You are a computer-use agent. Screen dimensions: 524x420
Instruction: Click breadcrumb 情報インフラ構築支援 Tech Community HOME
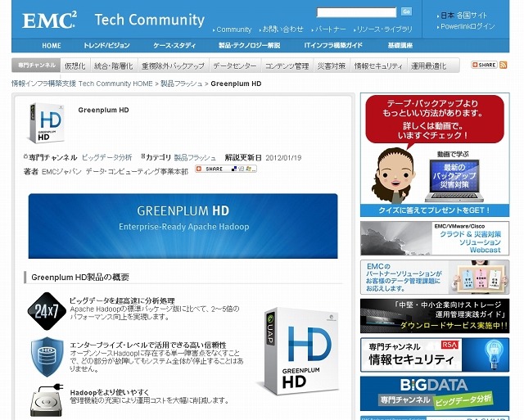[82, 84]
